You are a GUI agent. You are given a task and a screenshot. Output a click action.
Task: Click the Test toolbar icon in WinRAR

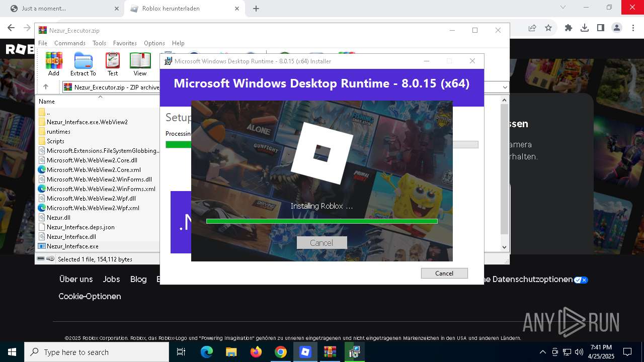coord(113,64)
